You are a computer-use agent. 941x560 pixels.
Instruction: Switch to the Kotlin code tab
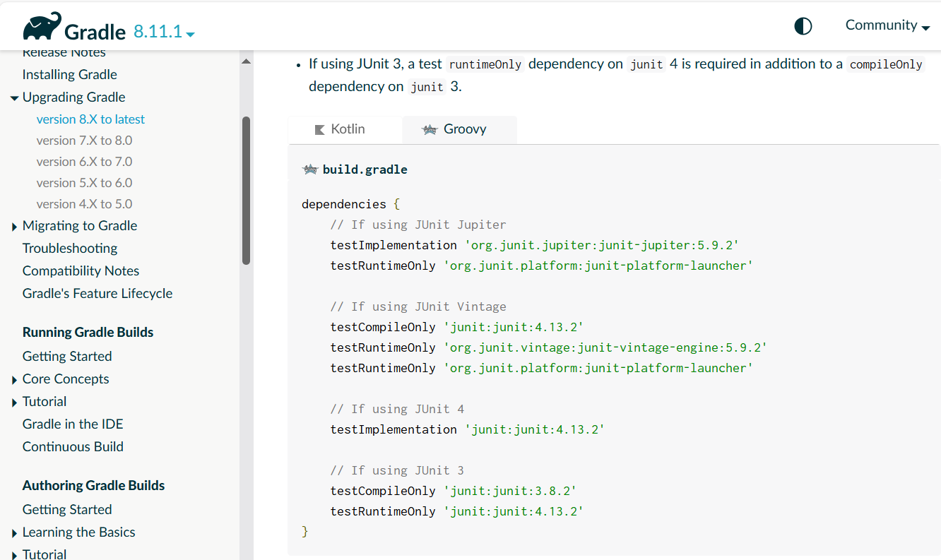[345, 129]
